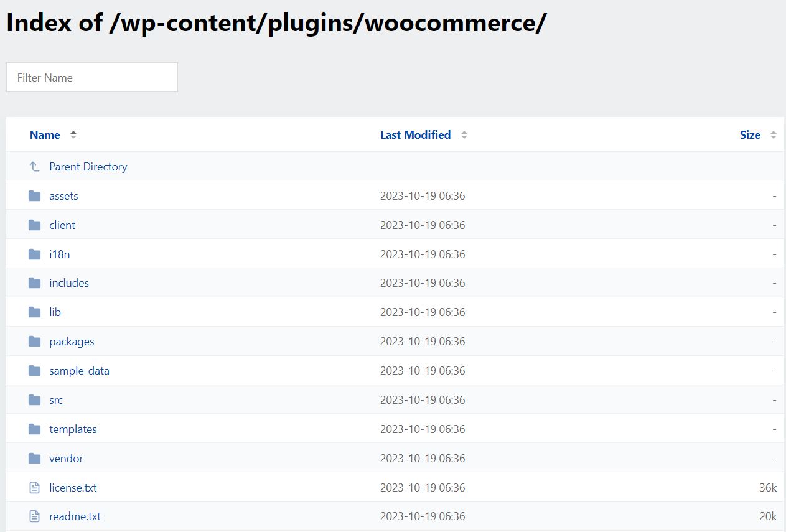The width and height of the screenshot is (786, 532).
Task: Click the up-arrow icon beside Parent Directory
Action: 35,167
